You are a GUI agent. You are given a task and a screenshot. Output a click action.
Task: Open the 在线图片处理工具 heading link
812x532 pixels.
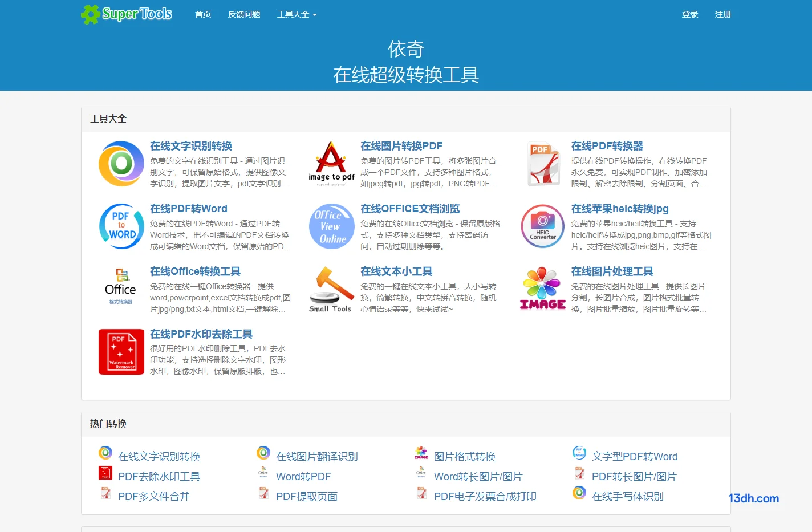click(x=612, y=271)
